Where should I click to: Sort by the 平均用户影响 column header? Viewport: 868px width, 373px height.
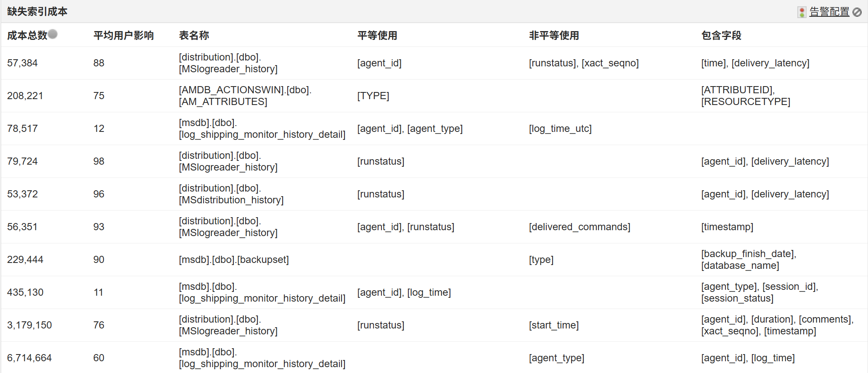click(123, 36)
